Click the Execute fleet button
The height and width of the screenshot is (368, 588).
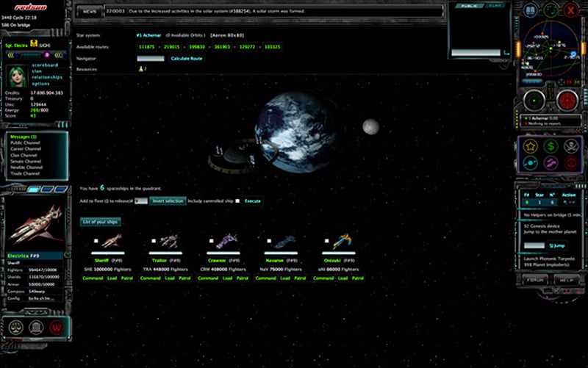(x=252, y=201)
